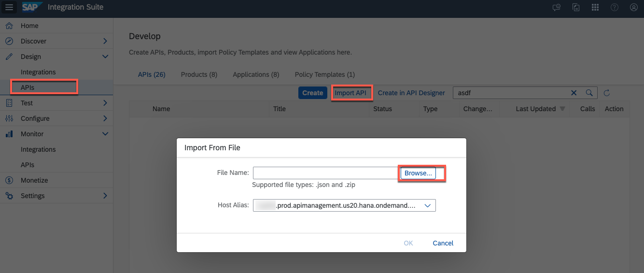This screenshot has width=644, height=273.
Task: Click the File Name input field
Action: 326,173
